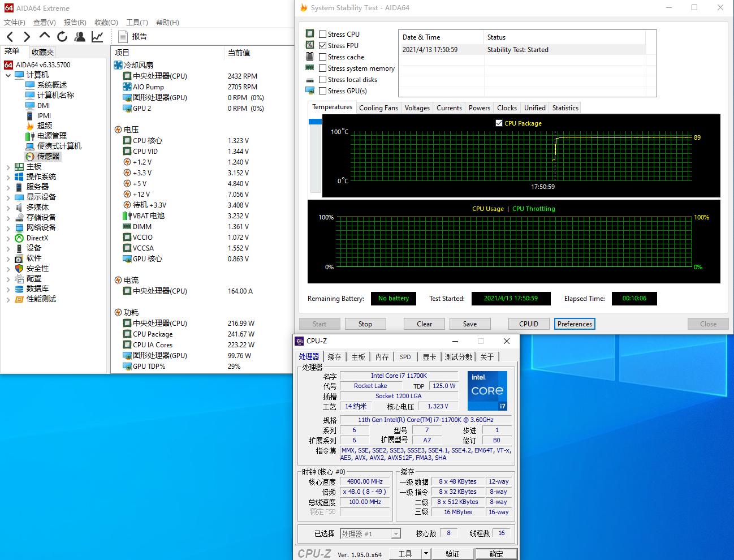Expand the 操作系统 tree node

(x=8, y=177)
